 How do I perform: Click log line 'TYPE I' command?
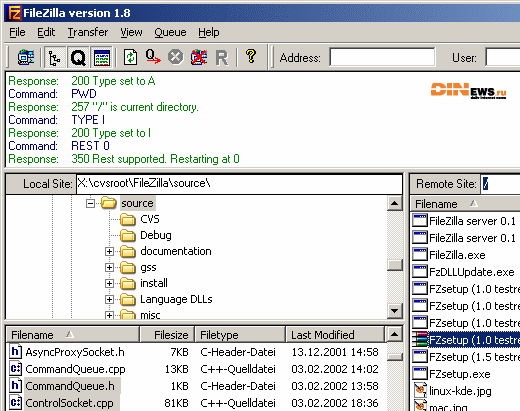[x=88, y=120]
